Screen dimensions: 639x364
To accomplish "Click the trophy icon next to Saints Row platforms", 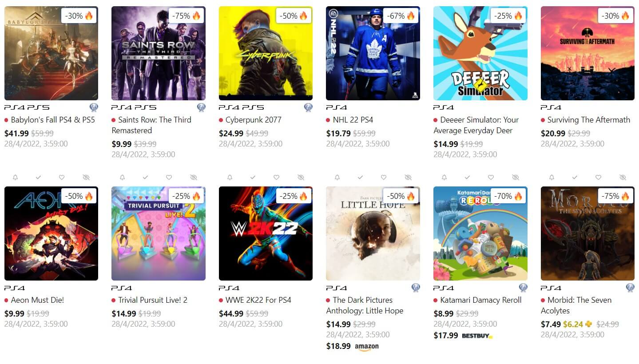I will [x=201, y=107].
